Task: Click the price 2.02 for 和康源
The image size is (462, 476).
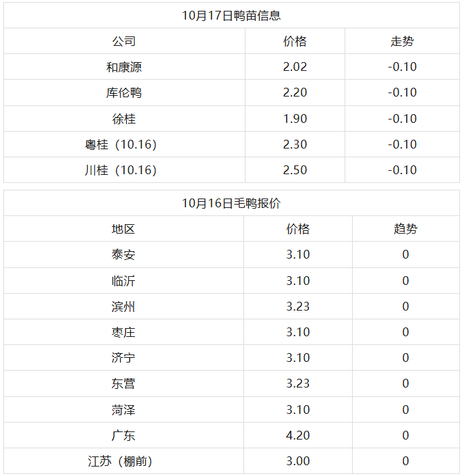Action: pyautogui.click(x=295, y=67)
